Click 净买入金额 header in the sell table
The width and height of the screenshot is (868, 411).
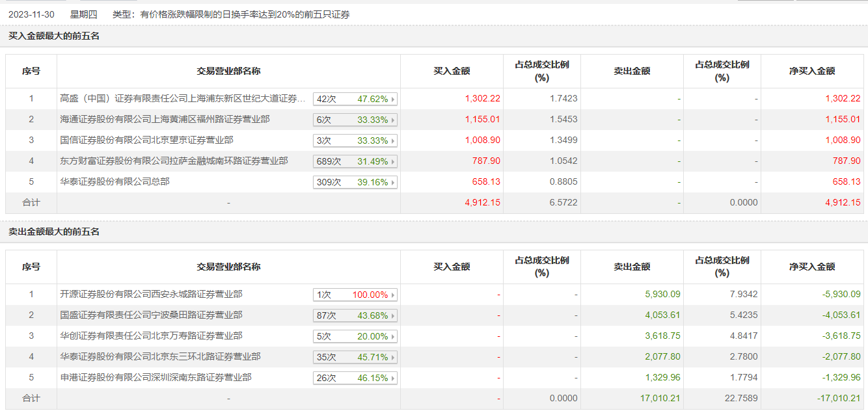pos(812,267)
